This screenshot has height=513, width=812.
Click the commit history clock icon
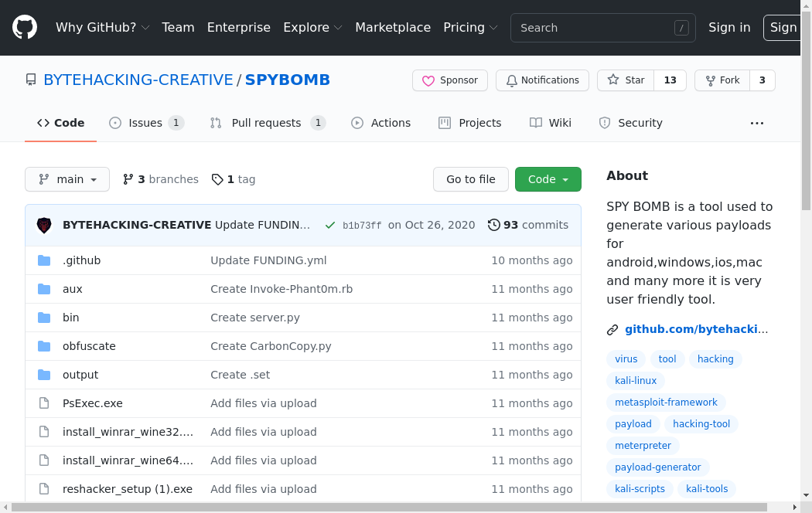[x=493, y=225]
